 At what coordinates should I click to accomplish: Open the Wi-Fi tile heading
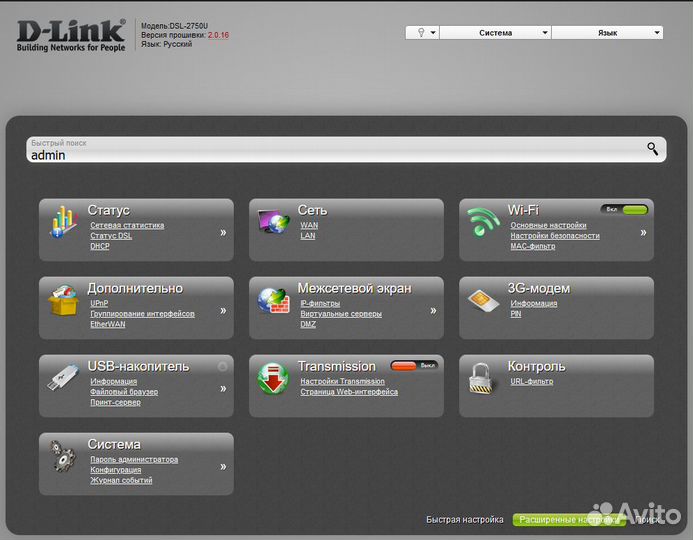pyautogui.click(x=523, y=210)
